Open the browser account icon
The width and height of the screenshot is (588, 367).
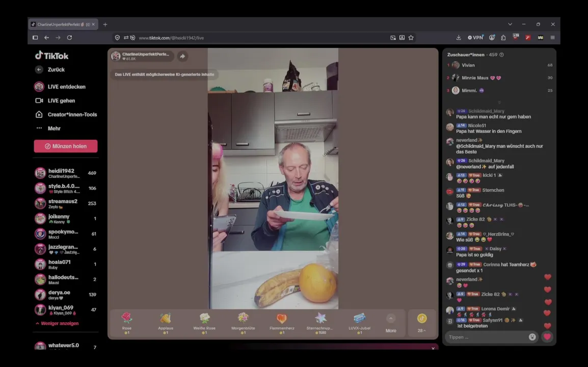point(492,38)
